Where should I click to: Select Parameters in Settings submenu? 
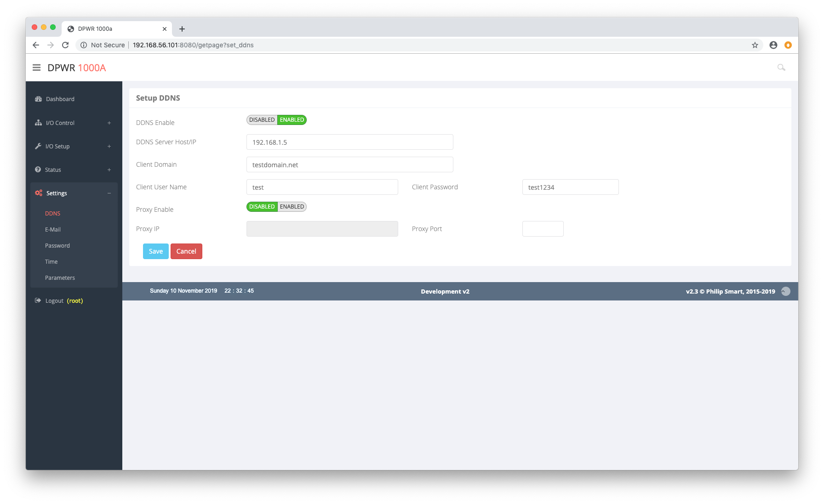[x=60, y=278]
